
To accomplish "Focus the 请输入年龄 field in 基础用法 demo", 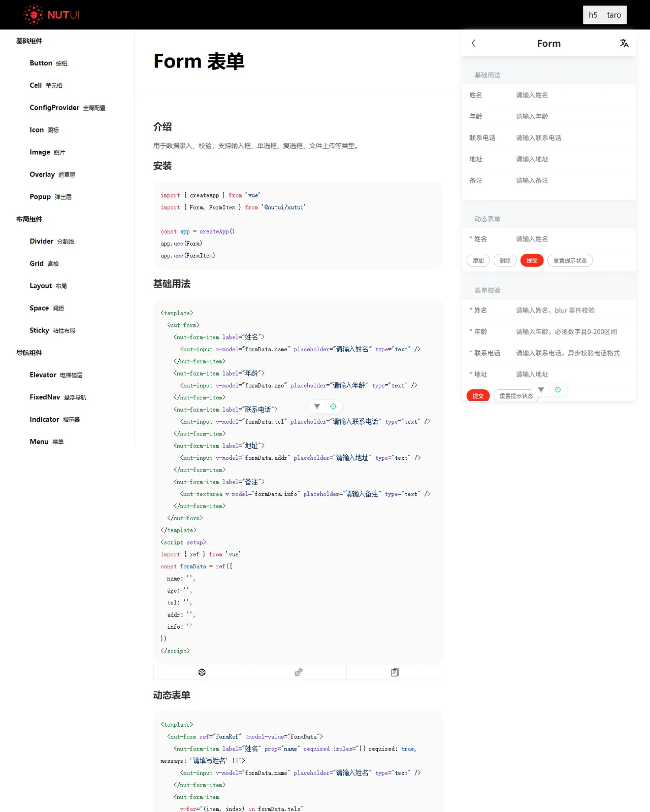I will pyautogui.click(x=572, y=116).
